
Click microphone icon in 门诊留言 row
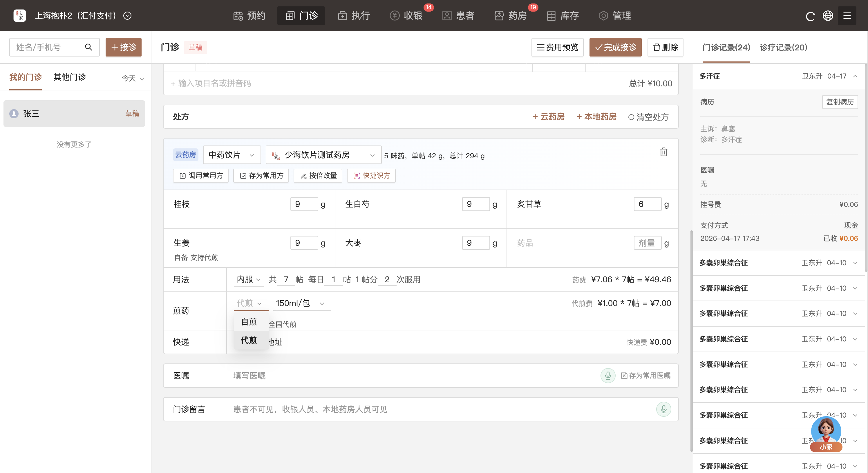pyautogui.click(x=663, y=409)
